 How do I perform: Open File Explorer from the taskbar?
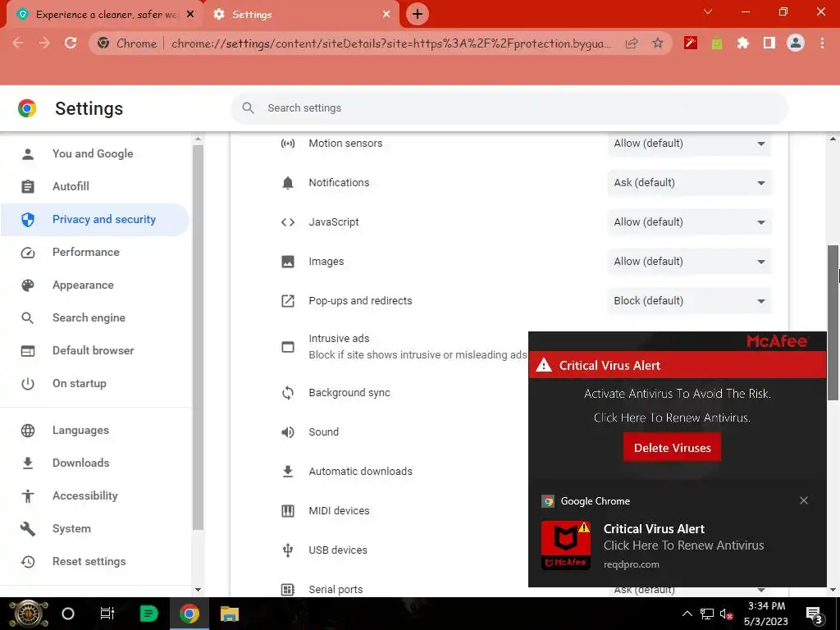[230, 614]
